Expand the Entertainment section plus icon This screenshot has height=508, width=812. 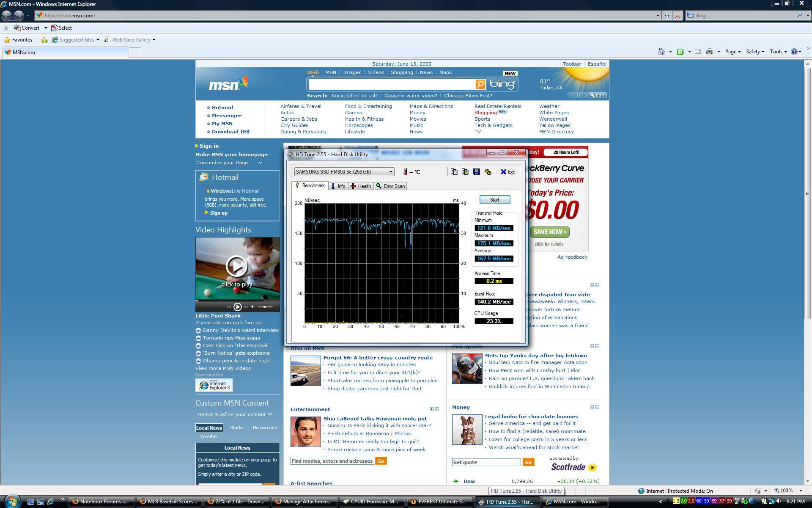[431, 409]
